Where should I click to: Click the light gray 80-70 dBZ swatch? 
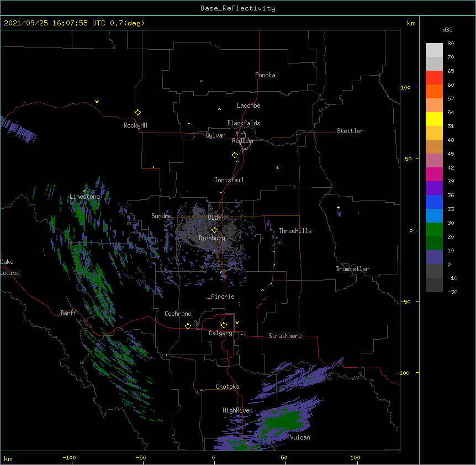coord(434,50)
